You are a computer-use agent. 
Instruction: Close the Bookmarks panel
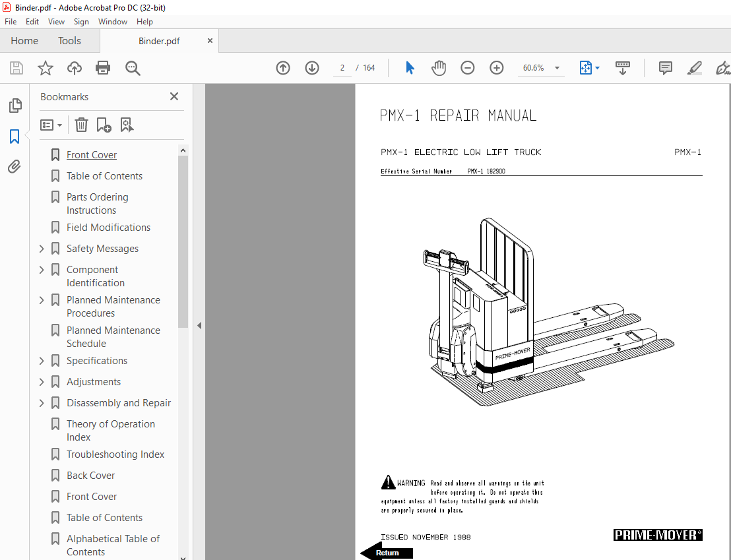coord(174,96)
